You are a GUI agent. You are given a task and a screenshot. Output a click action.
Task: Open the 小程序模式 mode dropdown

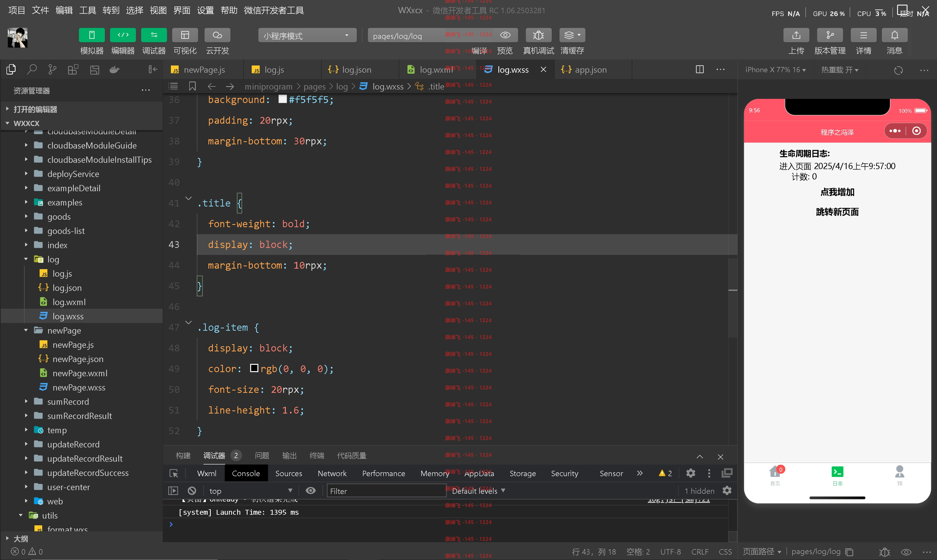[307, 35]
